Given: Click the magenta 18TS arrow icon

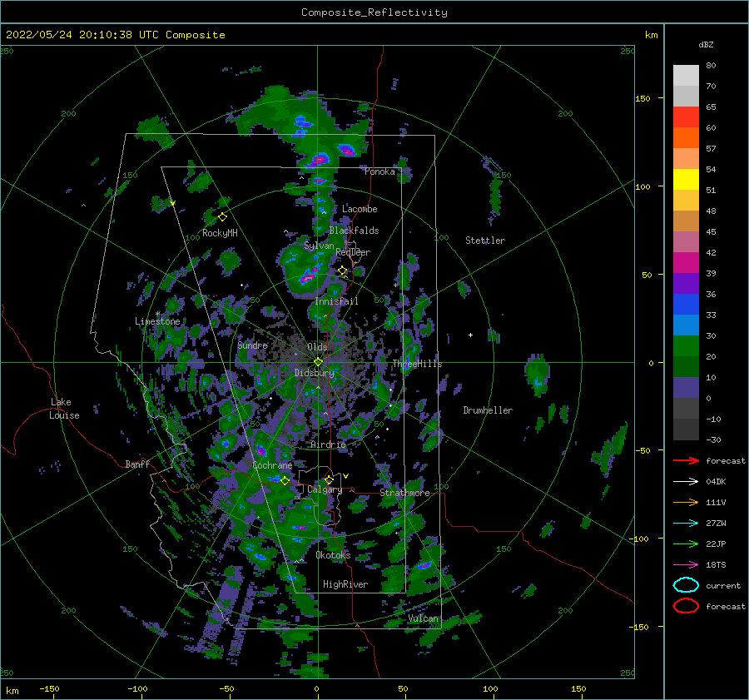Looking at the screenshot, I should coord(686,565).
